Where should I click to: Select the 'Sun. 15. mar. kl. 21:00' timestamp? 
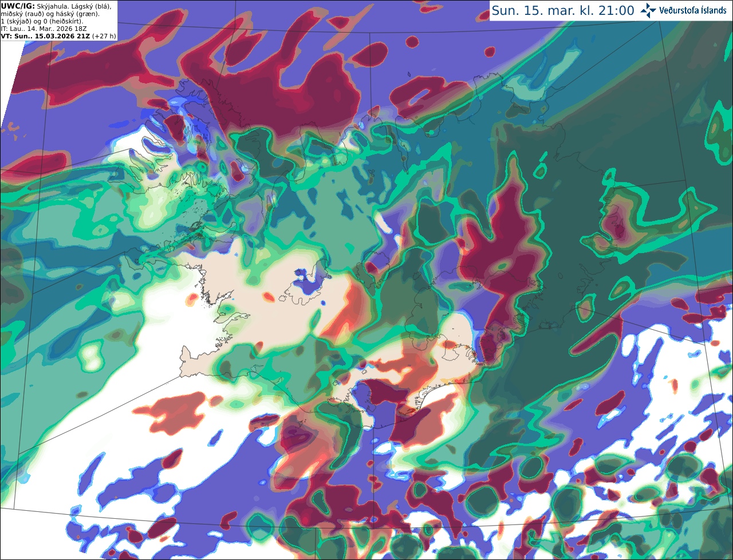click(563, 11)
